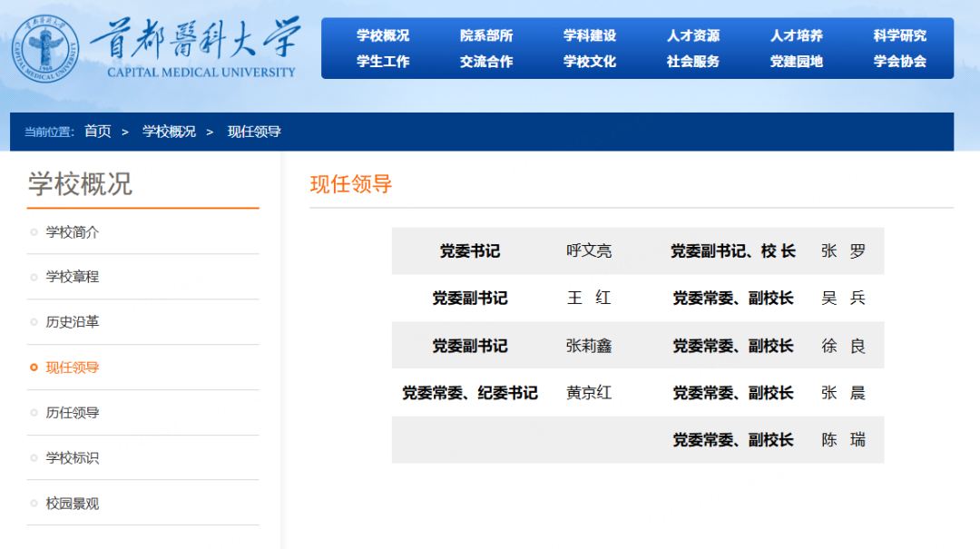Image resolution: width=980 pixels, height=549 pixels.
Task: Click 学校文化 in the top menu
Action: (591, 62)
